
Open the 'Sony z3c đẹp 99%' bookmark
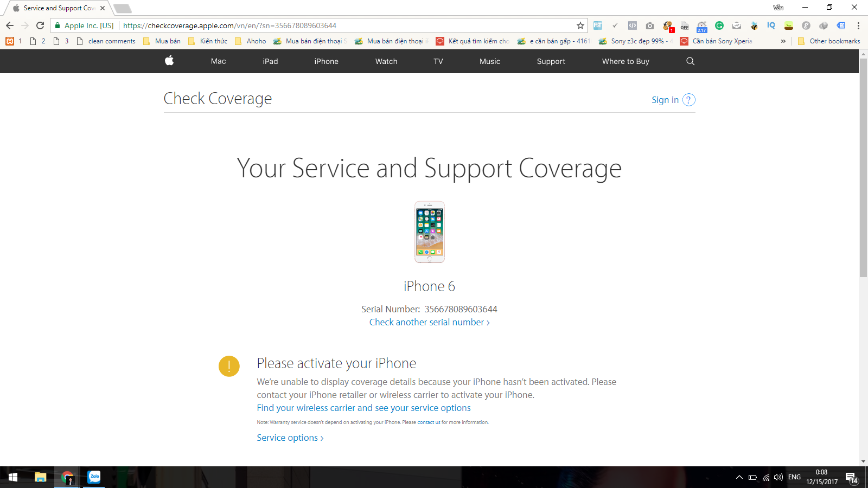635,41
